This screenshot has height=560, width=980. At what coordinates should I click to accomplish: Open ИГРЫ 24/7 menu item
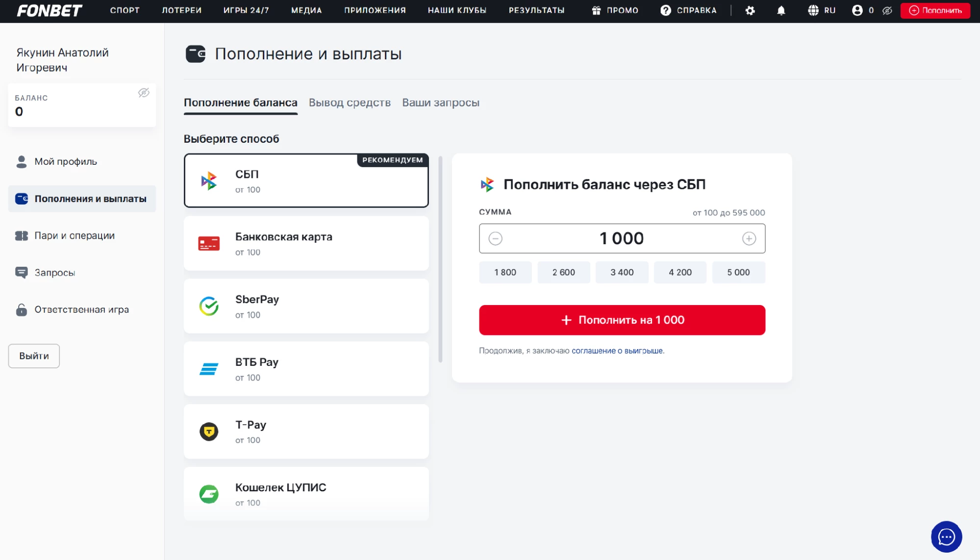point(246,10)
